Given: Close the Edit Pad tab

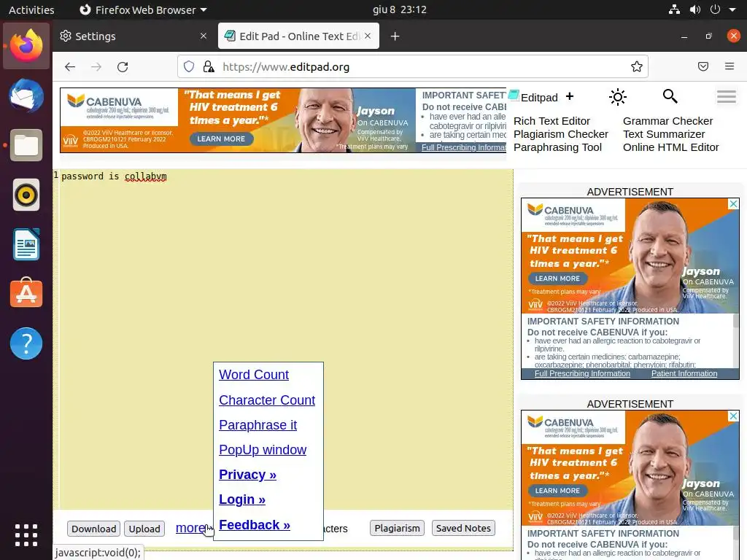Looking at the screenshot, I should click(x=368, y=36).
